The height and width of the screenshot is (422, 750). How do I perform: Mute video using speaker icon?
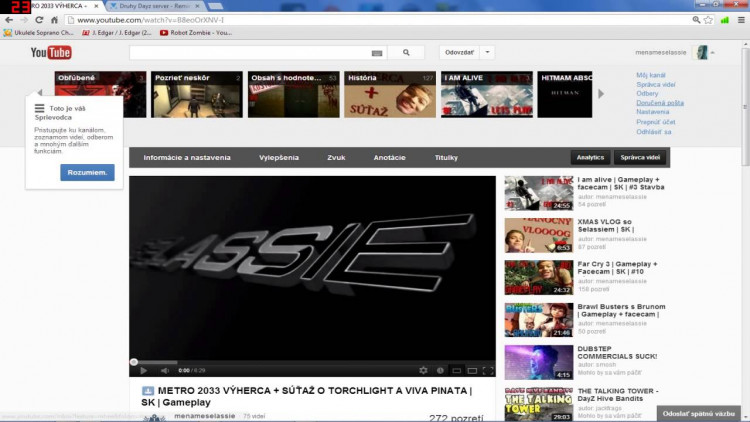click(x=165, y=370)
